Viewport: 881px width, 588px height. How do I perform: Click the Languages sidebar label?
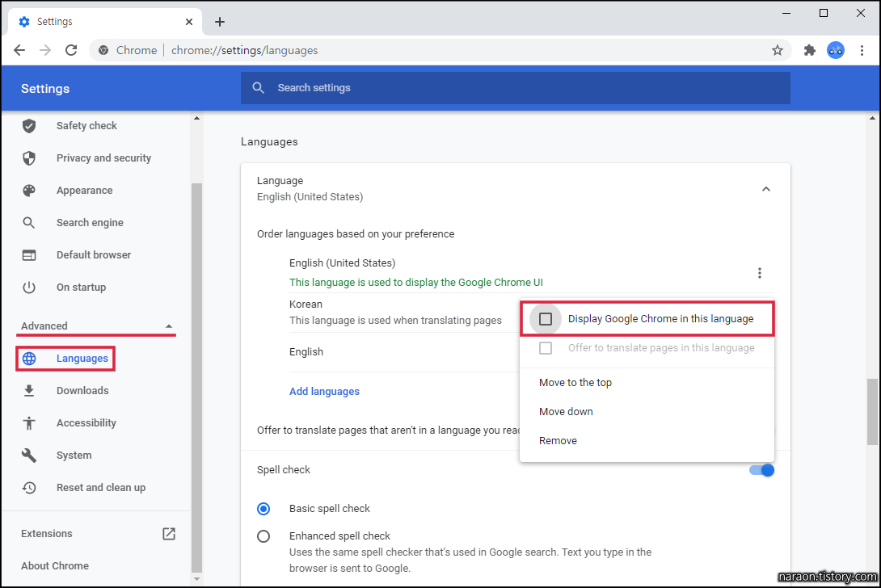tap(82, 359)
